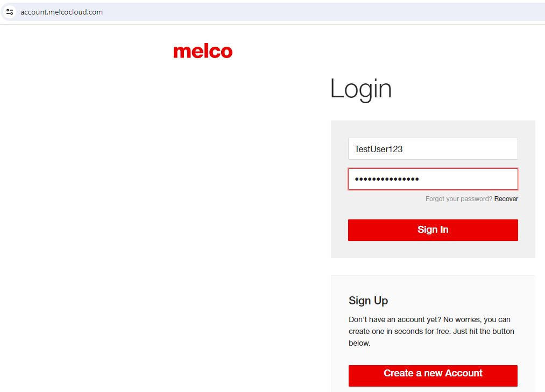Click the Sign Up section heading
This screenshot has height=392, width=545.
click(368, 301)
